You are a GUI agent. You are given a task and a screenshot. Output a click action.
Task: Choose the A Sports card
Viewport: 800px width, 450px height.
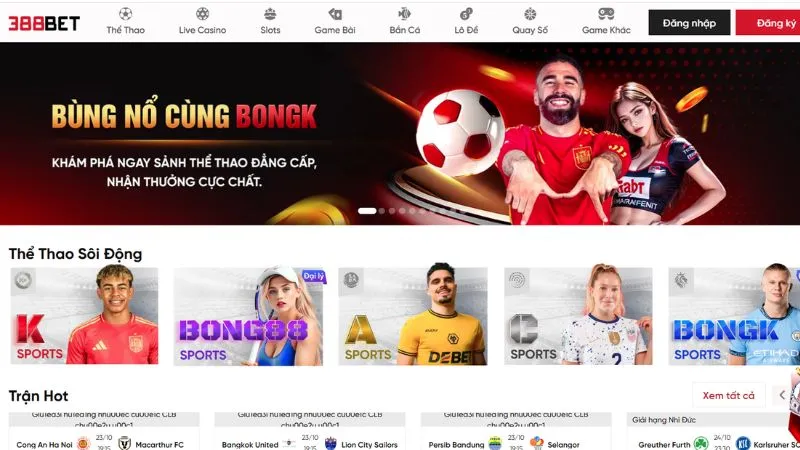pyautogui.click(x=413, y=316)
